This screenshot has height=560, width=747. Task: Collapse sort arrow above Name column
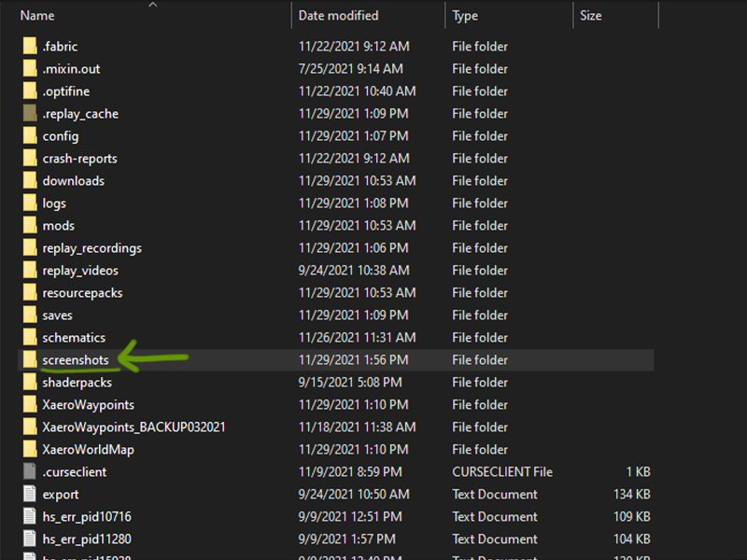pos(153,5)
